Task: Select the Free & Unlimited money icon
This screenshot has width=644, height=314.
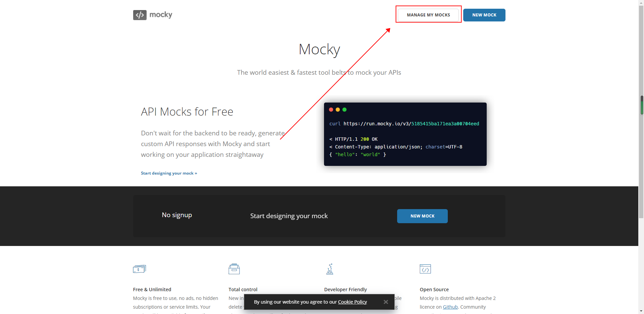Action: point(139,269)
